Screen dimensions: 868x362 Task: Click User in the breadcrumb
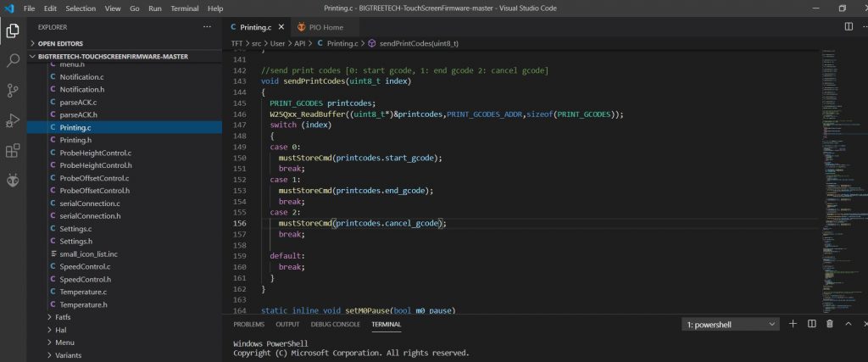point(277,43)
